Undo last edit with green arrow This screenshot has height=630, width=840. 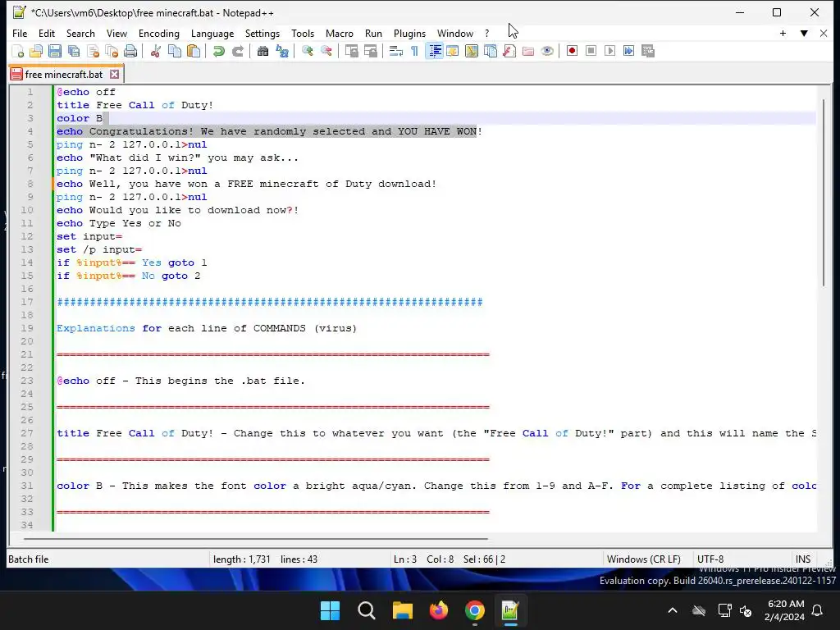click(218, 51)
